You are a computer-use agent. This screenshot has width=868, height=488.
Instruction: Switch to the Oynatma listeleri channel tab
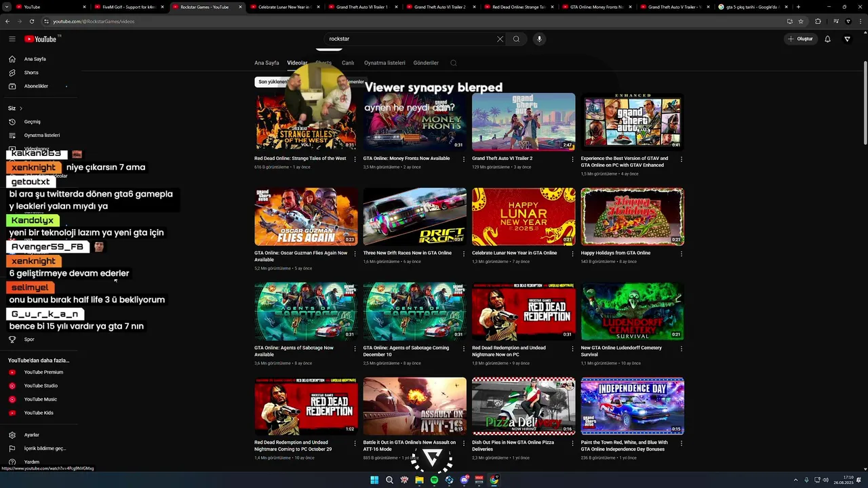pos(384,63)
